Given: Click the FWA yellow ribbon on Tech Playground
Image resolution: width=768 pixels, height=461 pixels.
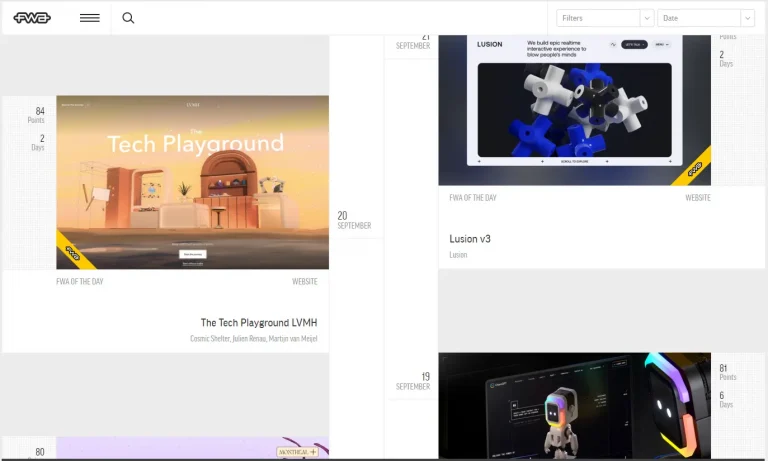Looking at the screenshot, I should coord(72,252).
